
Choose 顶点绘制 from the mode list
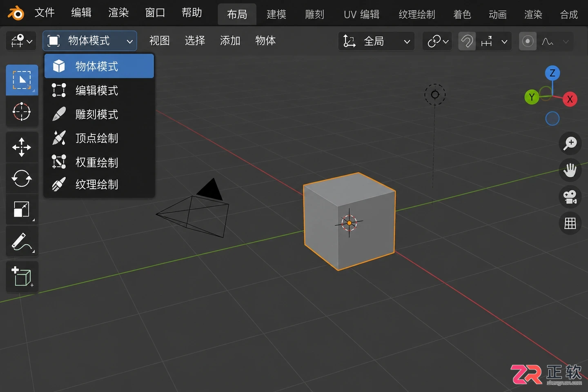point(99,138)
